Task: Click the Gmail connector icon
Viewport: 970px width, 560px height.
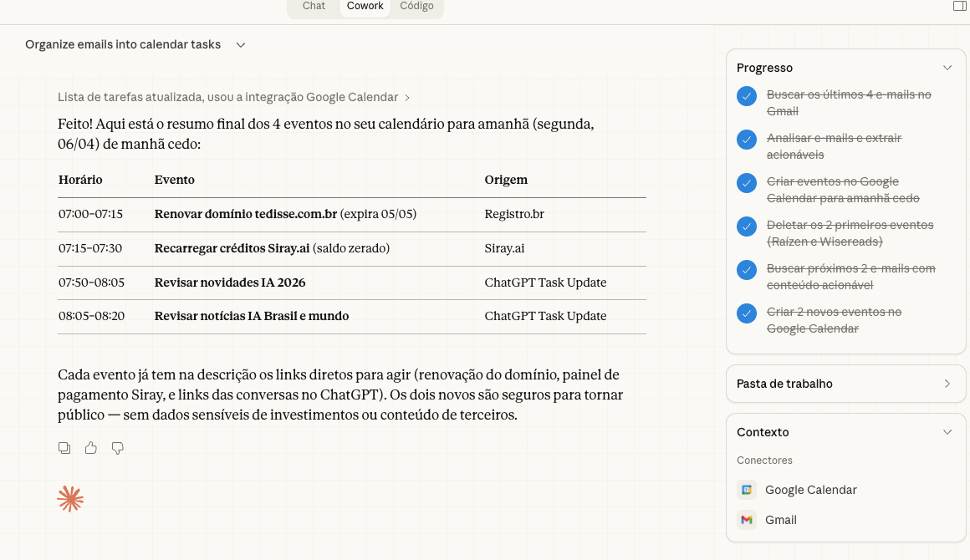Action: (747, 520)
